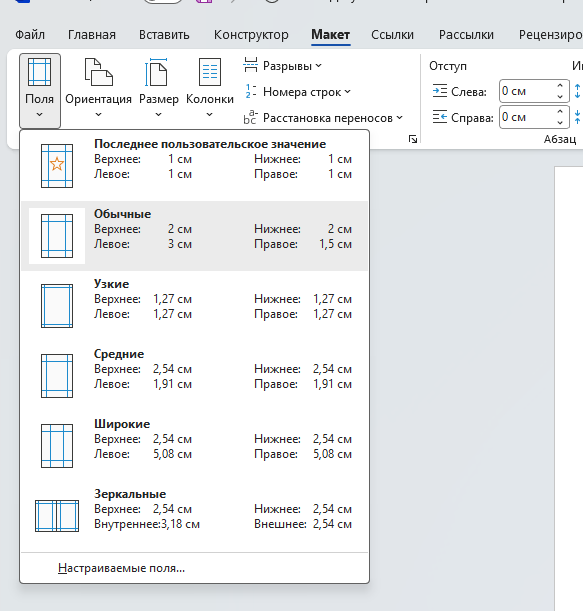Screen dimensions: 583x611
Task: Select the Широкие wide margins option
Action: pyautogui.click(x=194, y=446)
